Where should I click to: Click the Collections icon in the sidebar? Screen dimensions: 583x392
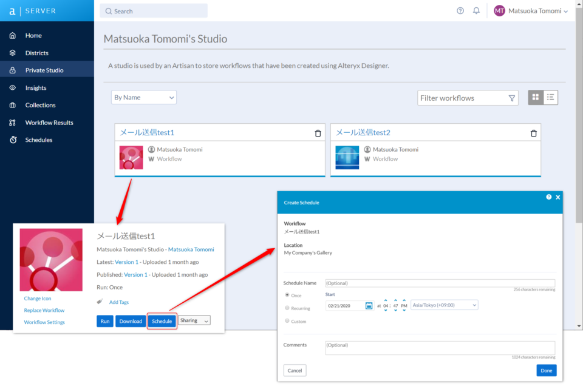point(13,105)
